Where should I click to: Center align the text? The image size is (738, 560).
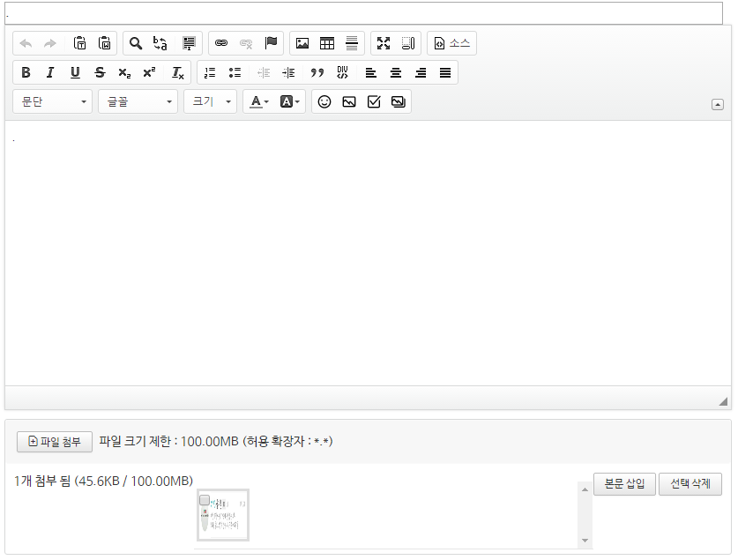(396, 72)
